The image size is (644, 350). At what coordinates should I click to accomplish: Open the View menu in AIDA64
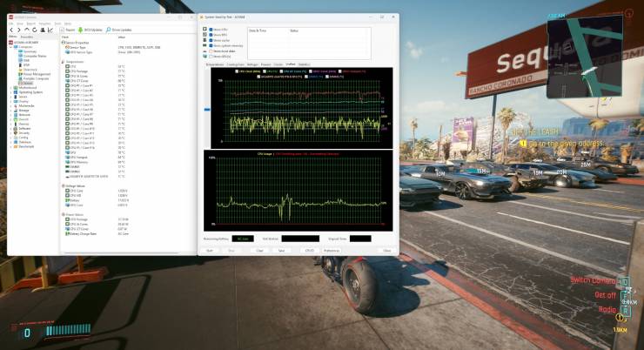20,24
